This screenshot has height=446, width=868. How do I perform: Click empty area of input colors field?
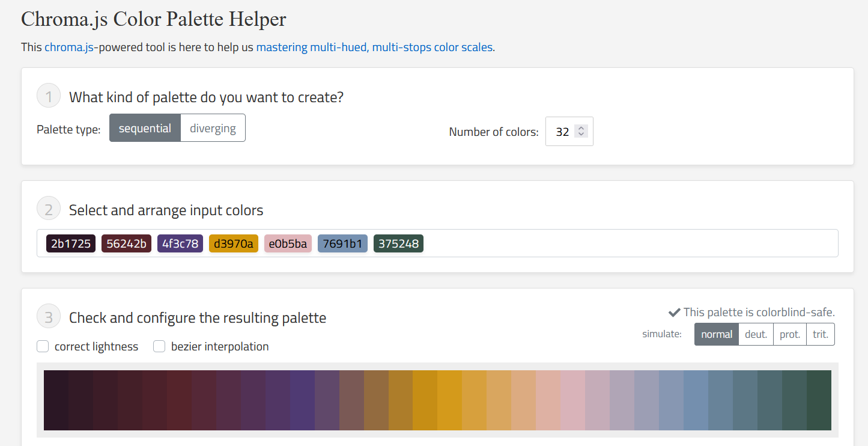(631, 243)
